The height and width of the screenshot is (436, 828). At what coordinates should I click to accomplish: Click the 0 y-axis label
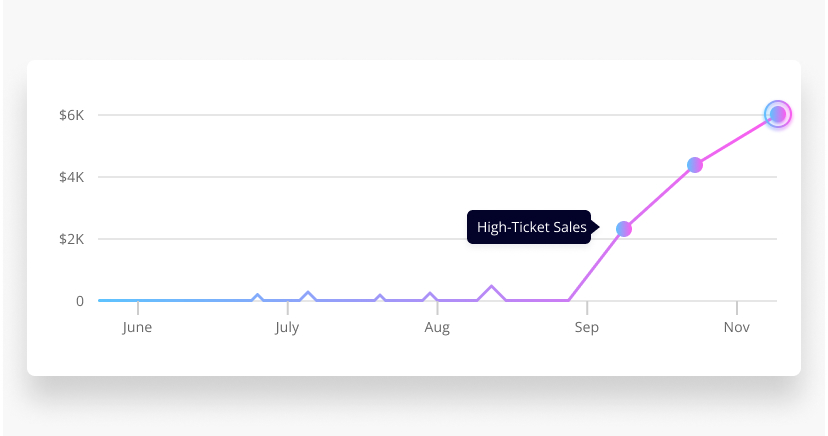pyautogui.click(x=80, y=301)
